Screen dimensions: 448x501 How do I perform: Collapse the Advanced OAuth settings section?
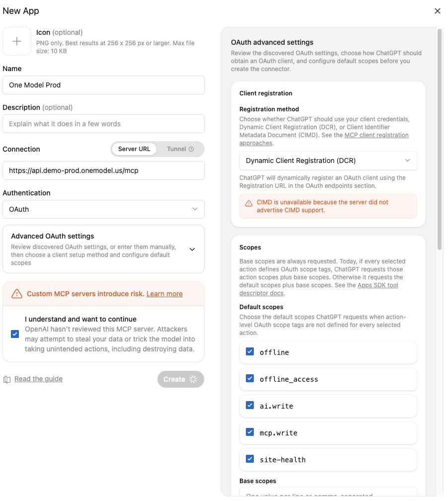[192, 249]
